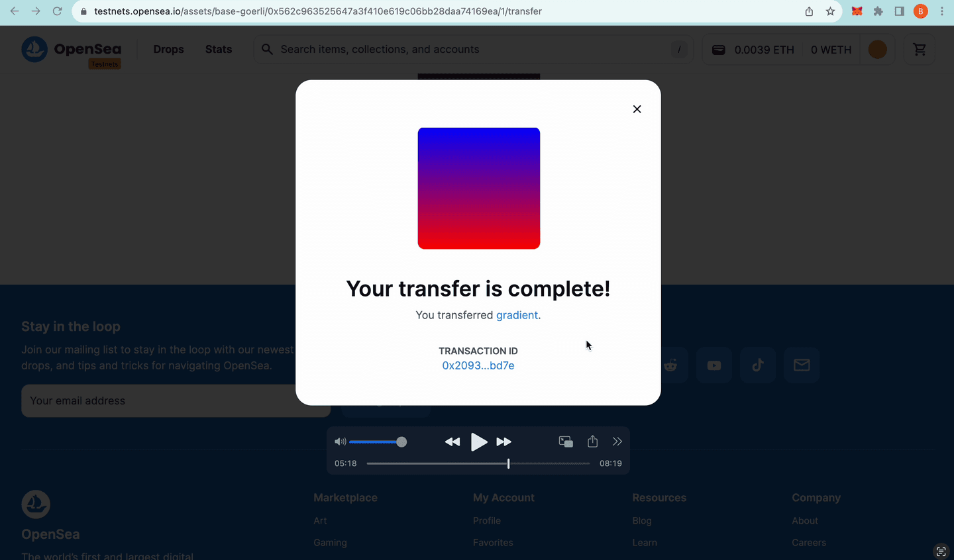954x560 pixels.
Task: Open the shopping cart
Action: click(x=919, y=50)
